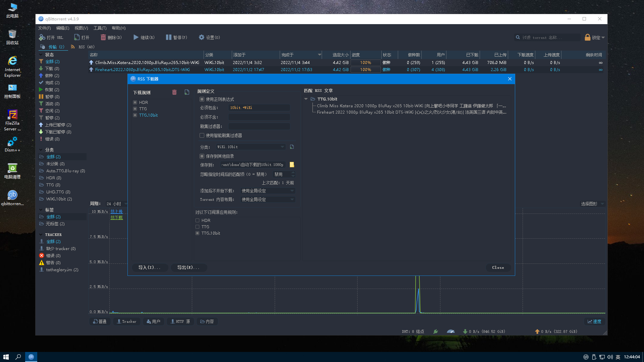The height and width of the screenshot is (362, 644).
Task: Open the category WiKi.10bit dropdown
Action: [x=251, y=147]
